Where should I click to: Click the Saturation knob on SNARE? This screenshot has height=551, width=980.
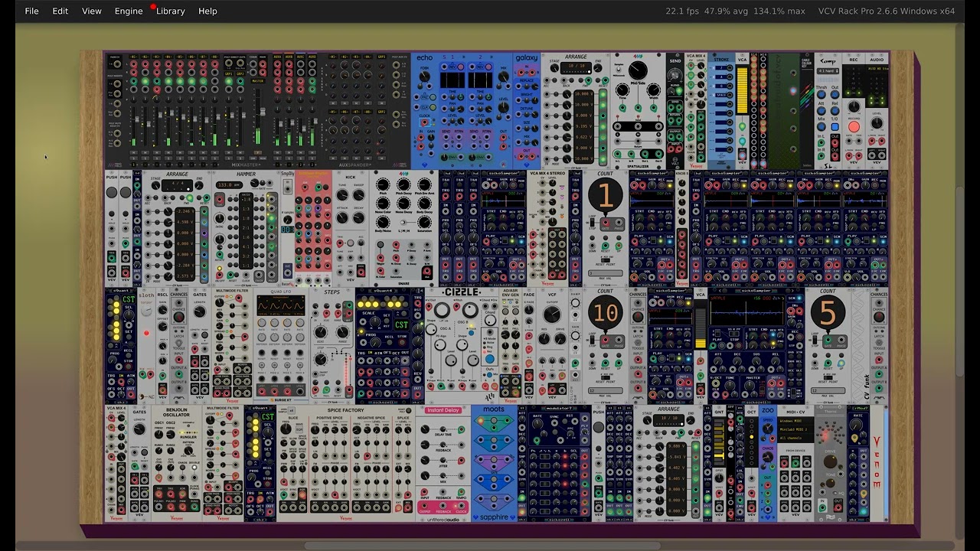[424, 222]
